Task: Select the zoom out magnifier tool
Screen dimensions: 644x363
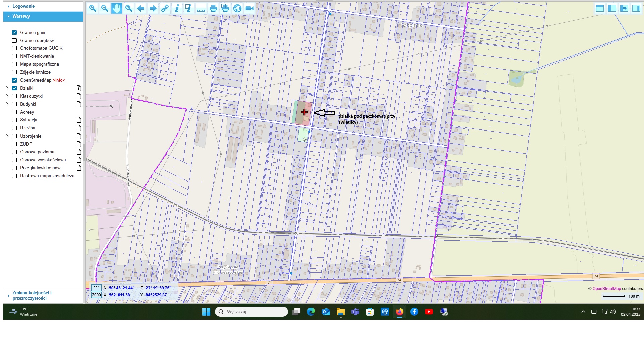Action: tap(105, 9)
